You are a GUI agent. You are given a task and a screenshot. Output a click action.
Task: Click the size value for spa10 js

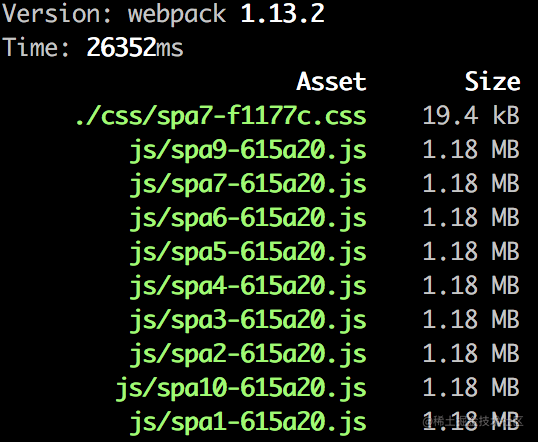point(471,387)
